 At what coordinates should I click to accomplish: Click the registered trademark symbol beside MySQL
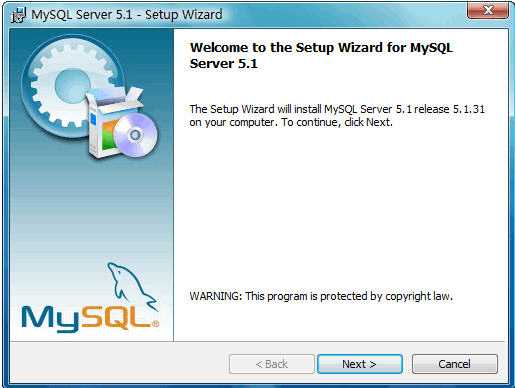click(x=155, y=324)
